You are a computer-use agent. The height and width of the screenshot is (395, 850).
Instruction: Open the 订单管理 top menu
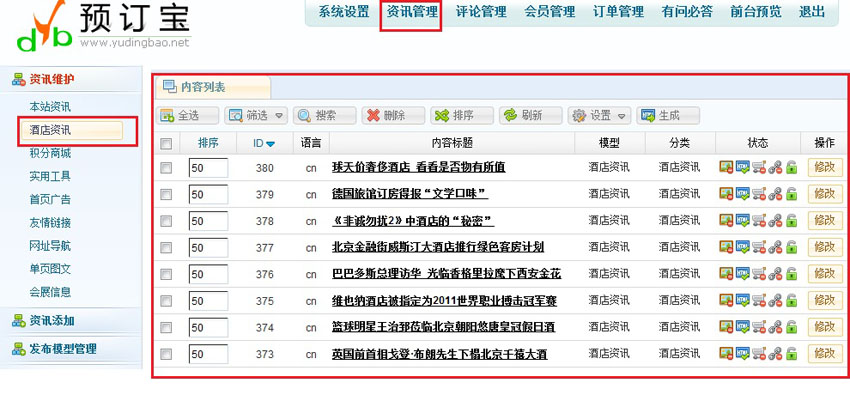pyautogui.click(x=618, y=11)
